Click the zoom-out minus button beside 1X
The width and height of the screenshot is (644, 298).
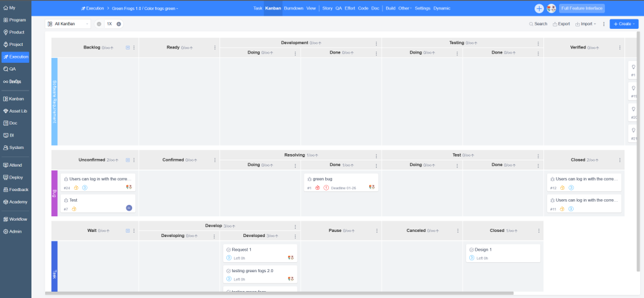[99, 24]
